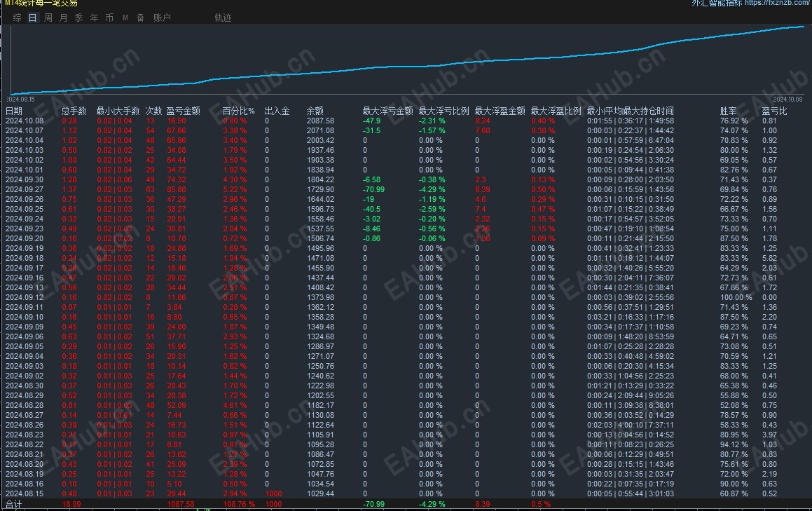Select the 2024.08.15 row date

coord(25,493)
